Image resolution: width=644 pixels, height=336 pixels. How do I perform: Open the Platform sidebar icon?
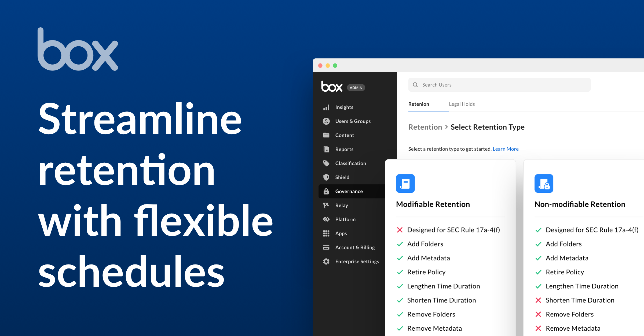coord(326,219)
